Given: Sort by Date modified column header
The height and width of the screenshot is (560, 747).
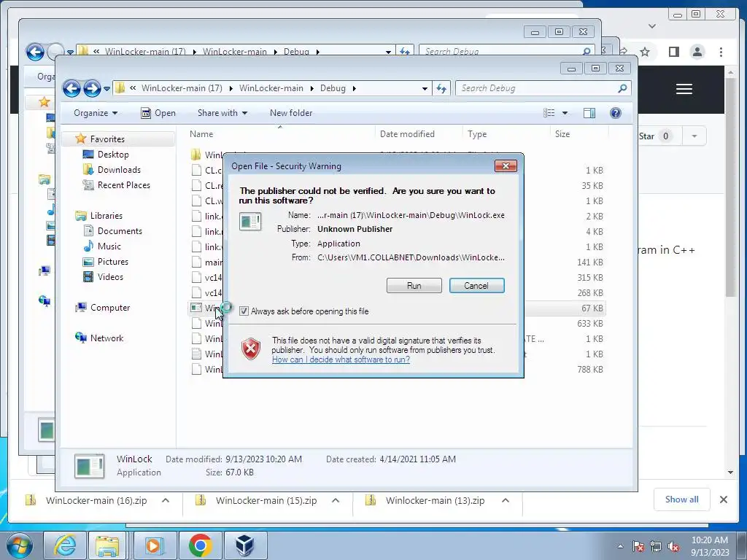Looking at the screenshot, I should pos(418,134).
